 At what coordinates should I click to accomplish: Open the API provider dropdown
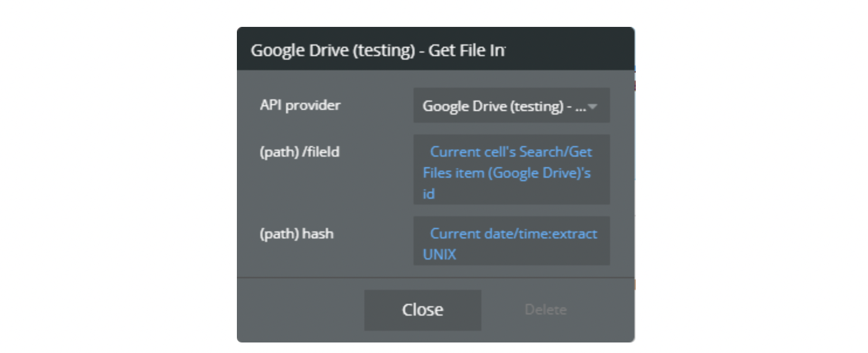tap(511, 105)
